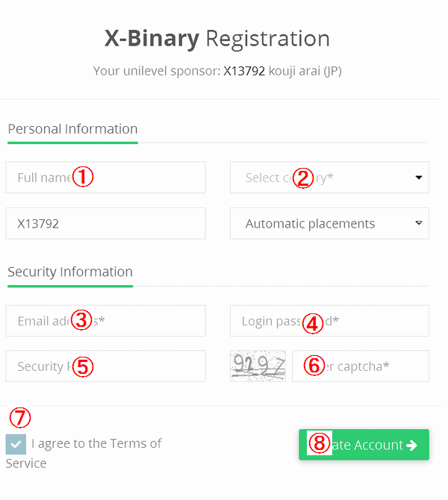The image size is (448, 500).
Task: Expand the Automatic placements dropdown
Action: [329, 223]
